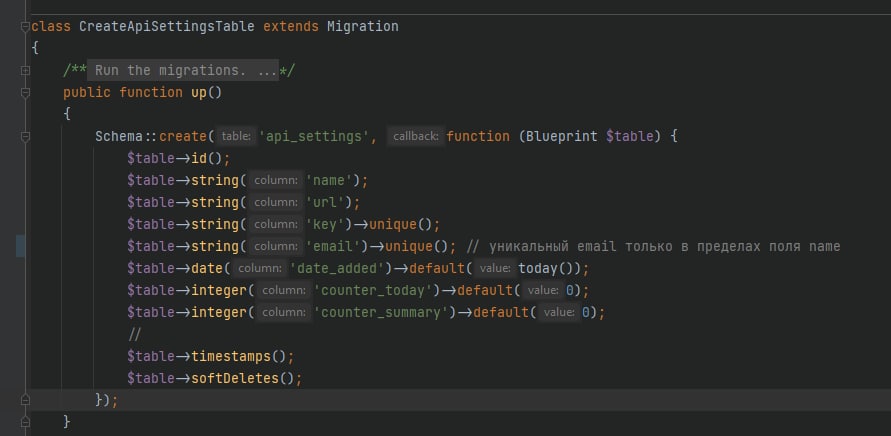The width and height of the screenshot is (891, 436).
Task: Click the 'counter_summary' column string
Action: tap(381, 312)
